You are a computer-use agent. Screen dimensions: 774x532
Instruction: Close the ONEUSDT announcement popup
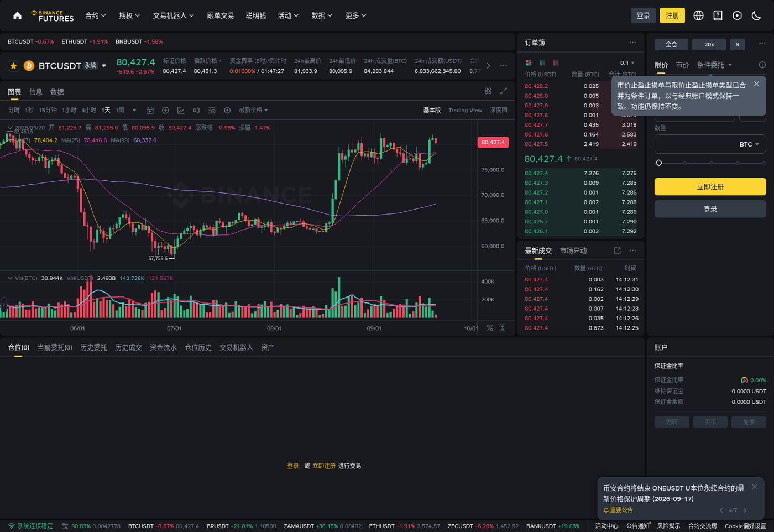pos(755,487)
